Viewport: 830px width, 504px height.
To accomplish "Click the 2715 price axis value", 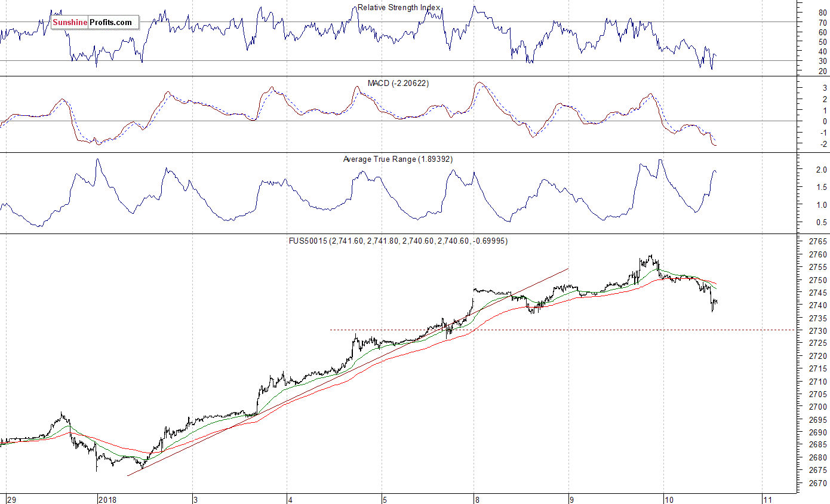I will tap(817, 369).
